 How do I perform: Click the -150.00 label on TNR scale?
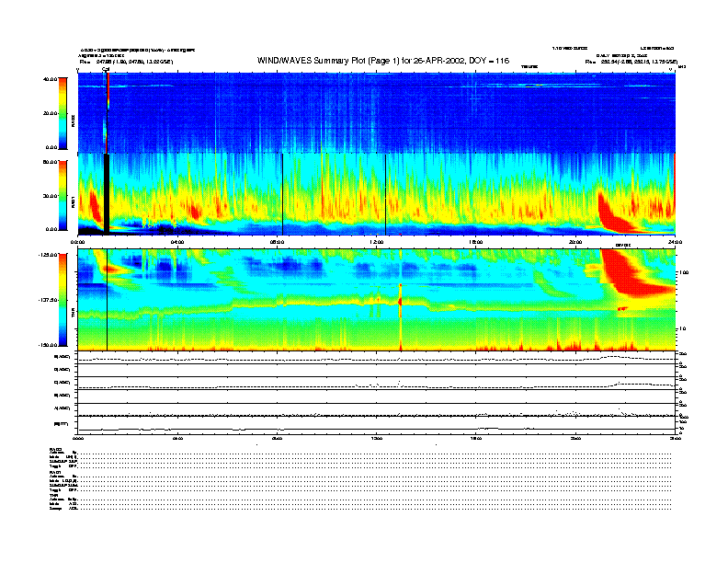49,345
